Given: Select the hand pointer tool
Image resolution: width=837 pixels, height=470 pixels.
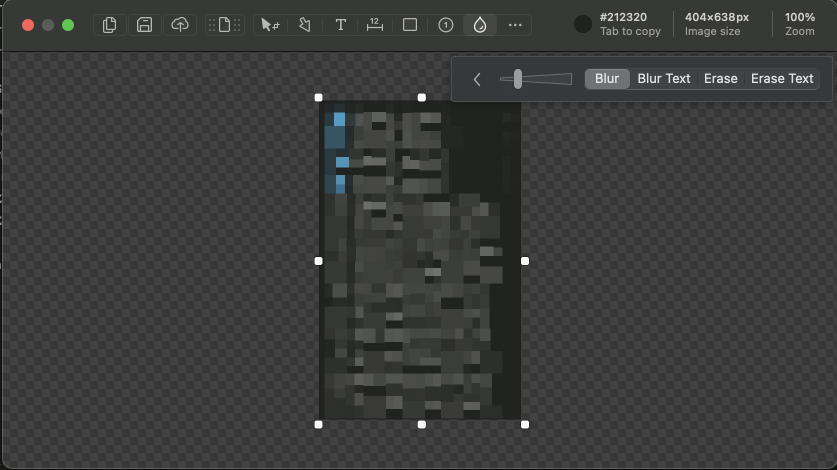Looking at the screenshot, I should (305, 25).
